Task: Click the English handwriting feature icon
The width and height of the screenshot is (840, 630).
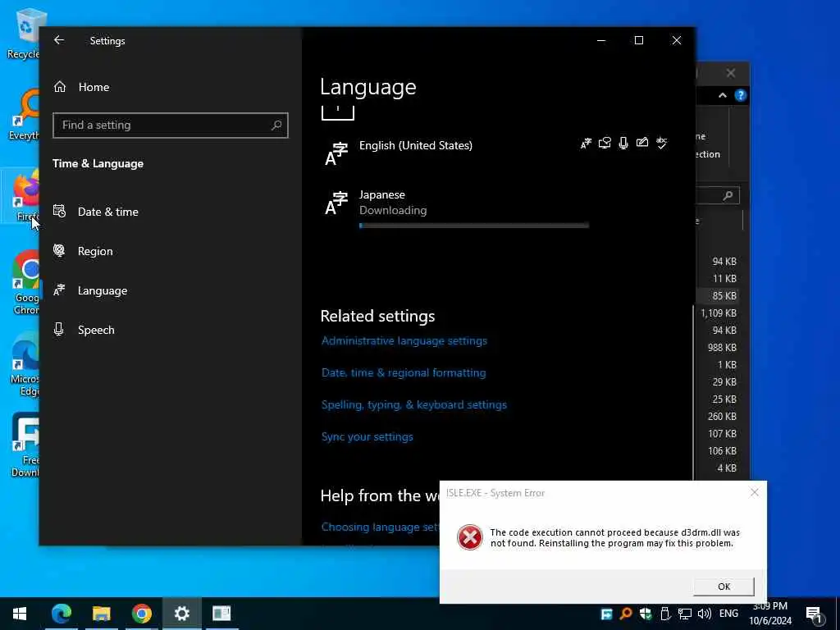Action: tap(641, 143)
